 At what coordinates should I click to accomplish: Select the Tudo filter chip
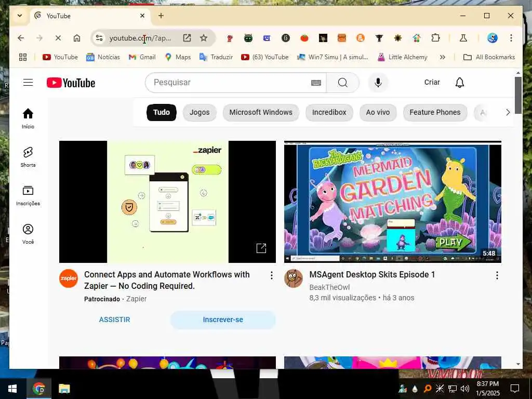point(162,112)
